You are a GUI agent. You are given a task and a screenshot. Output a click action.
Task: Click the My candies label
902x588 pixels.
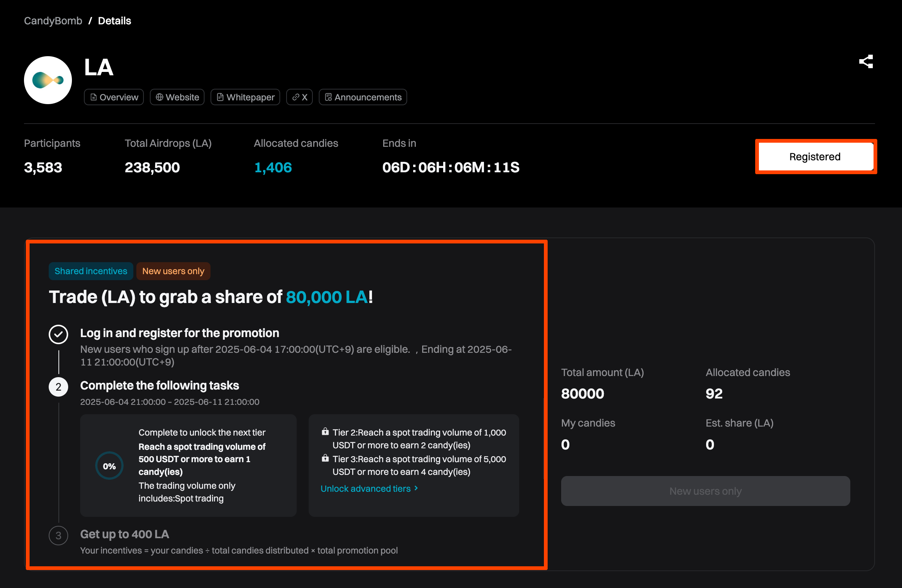click(588, 423)
